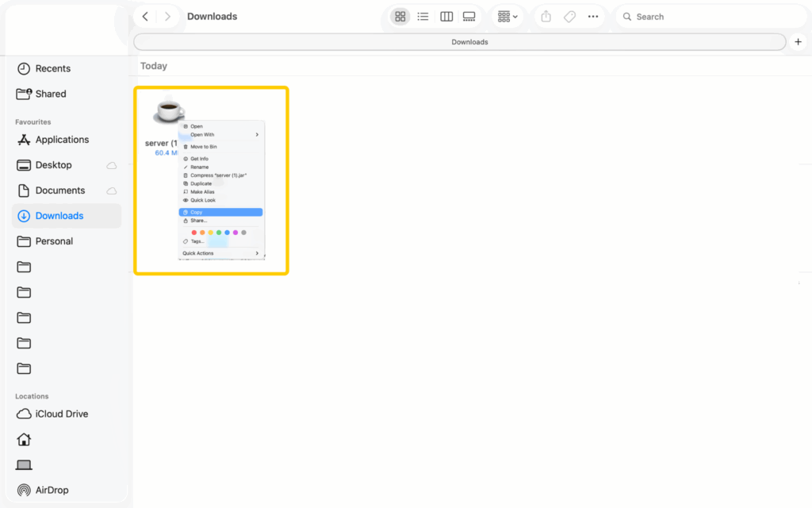812x508 pixels.
Task: Click the iCloud status icon beside Desktop
Action: (x=111, y=165)
